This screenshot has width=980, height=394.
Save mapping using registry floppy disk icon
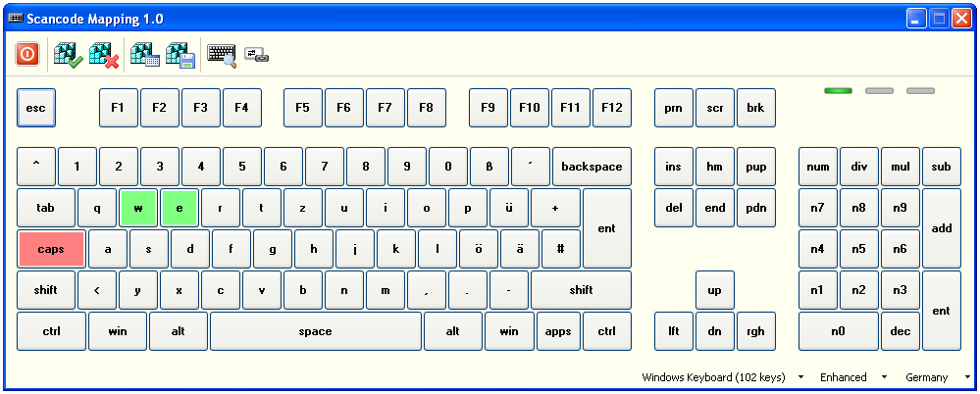tap(181, 55)
